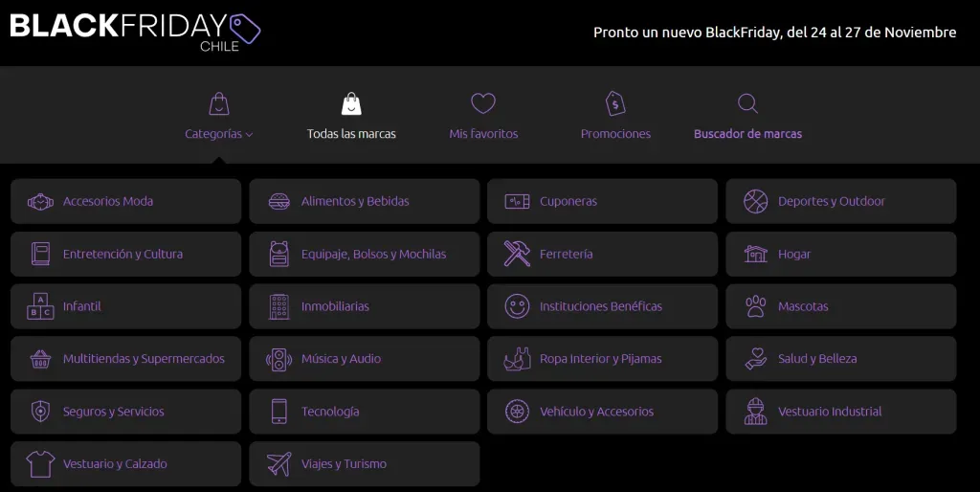980x492 pixels.
Task: Click the book icon for Entretención y Cultura
Action: [40, 254]
